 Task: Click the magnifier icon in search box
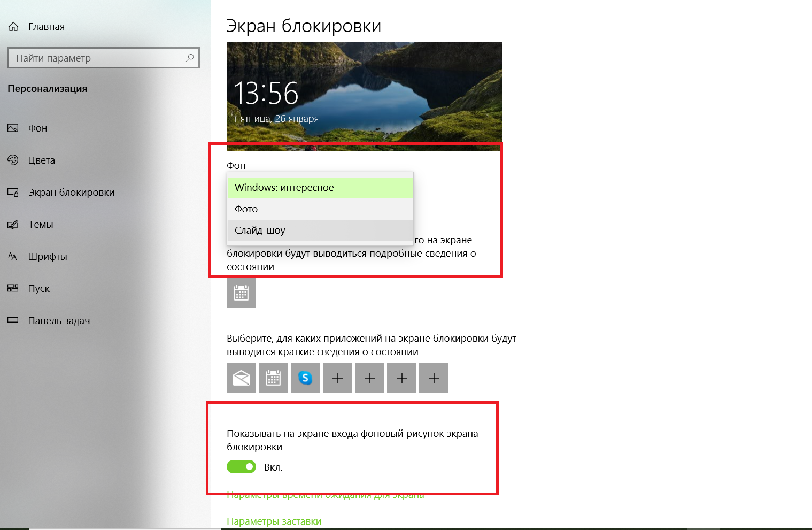click(x=189, y=58)
